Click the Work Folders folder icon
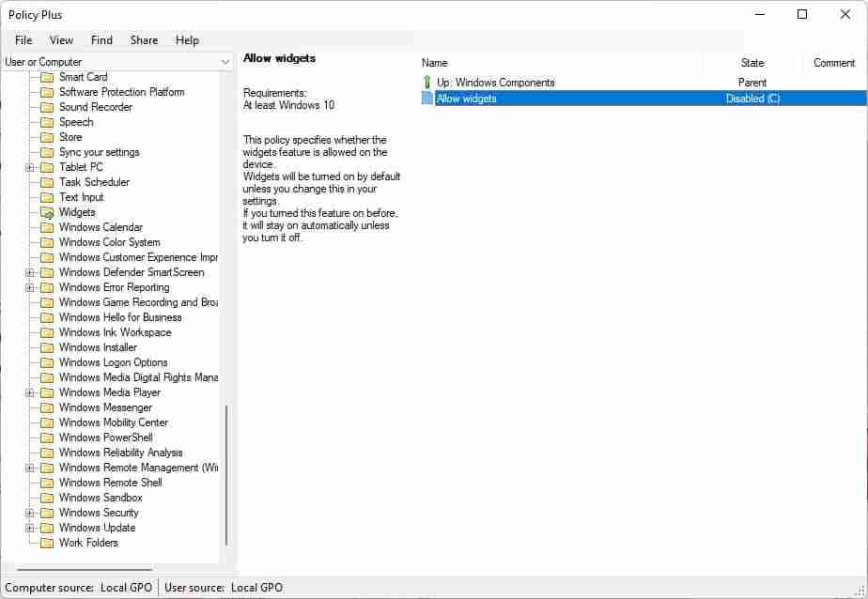 pos(47,543)
